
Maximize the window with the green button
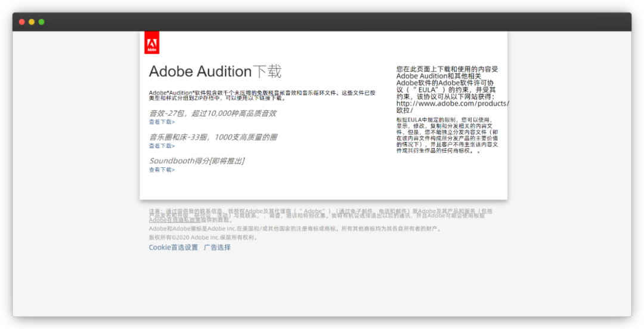(x=42, y=22)
